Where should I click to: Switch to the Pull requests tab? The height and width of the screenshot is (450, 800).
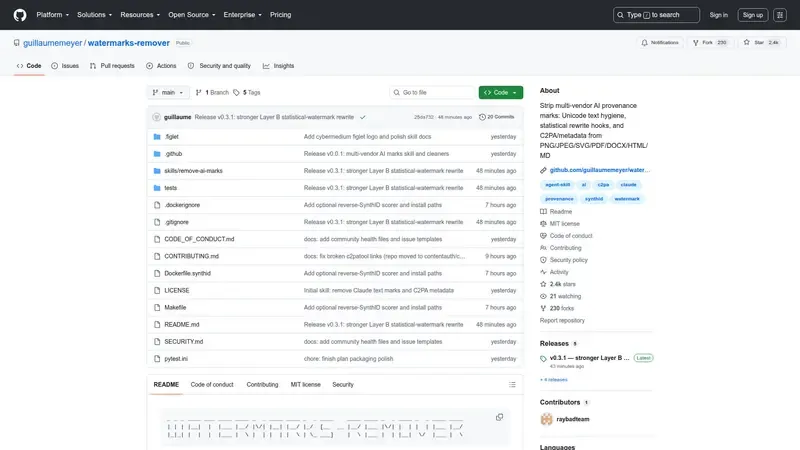click(112, 66)
